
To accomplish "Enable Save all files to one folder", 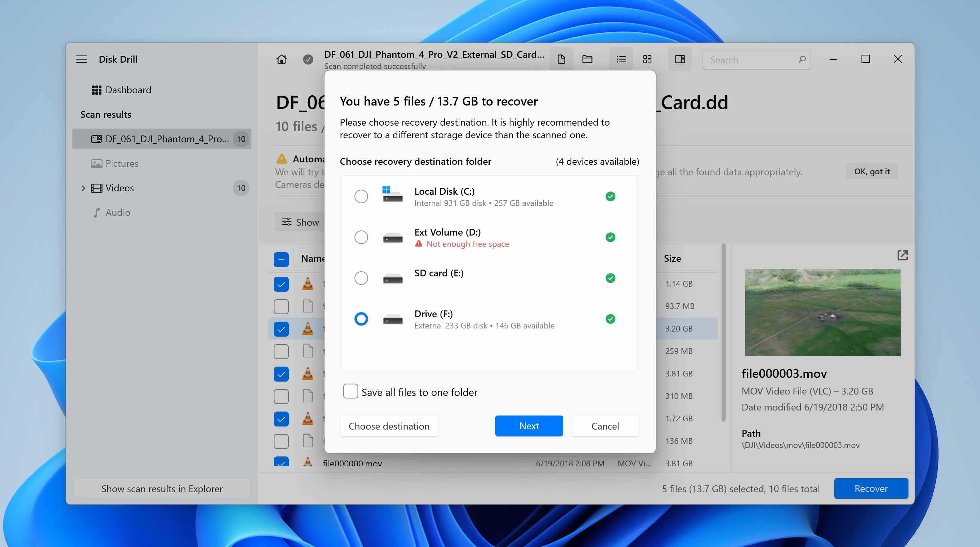I will [x=350, y=391].
